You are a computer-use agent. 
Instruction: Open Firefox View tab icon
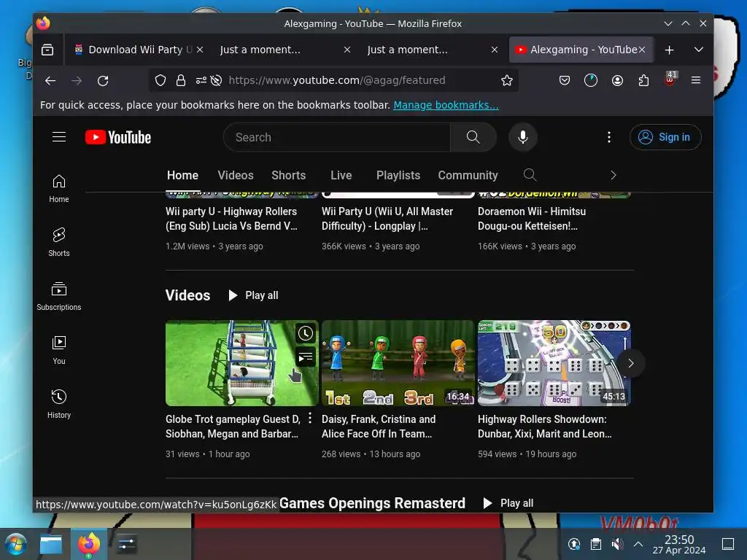tap(47, 50)
